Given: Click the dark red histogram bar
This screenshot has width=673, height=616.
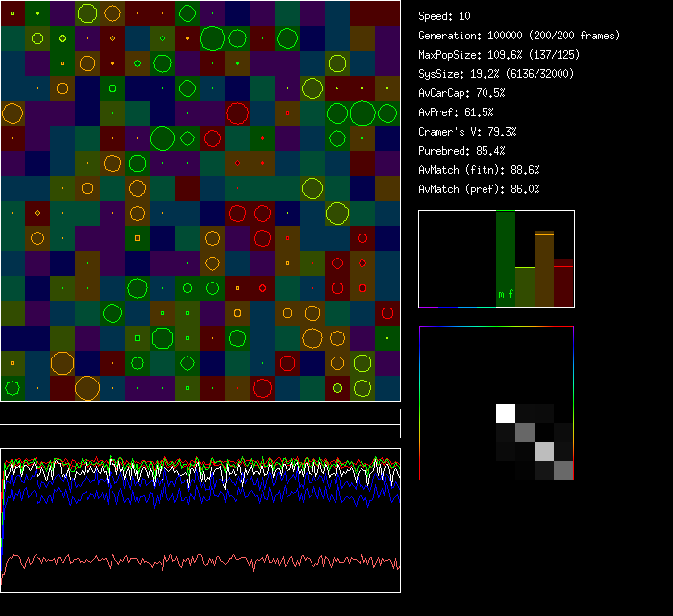Looking at the screenshot, I should pyautogui.click(x=563, y=283).
